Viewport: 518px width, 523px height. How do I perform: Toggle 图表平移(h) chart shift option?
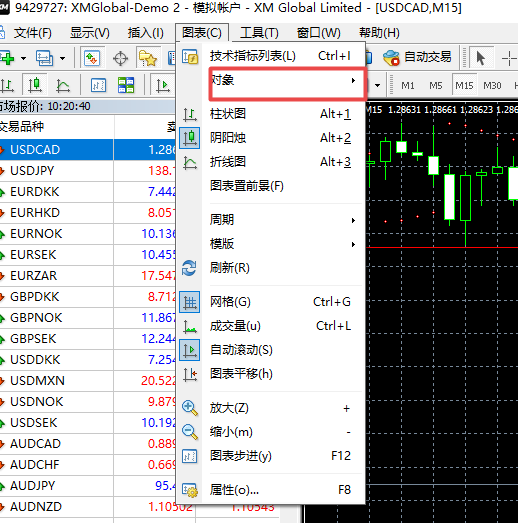click(271, 374)
